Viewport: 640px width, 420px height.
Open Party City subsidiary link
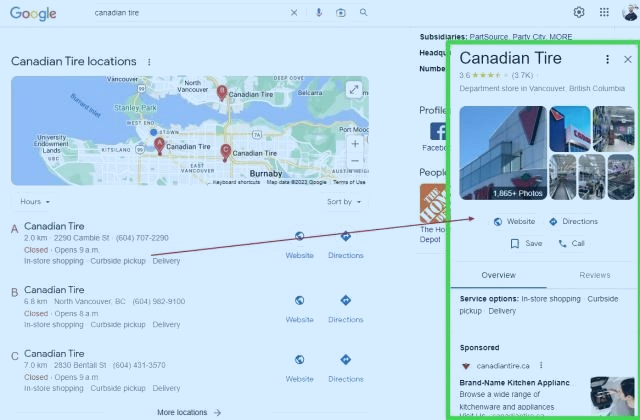[x=529, y=37]
